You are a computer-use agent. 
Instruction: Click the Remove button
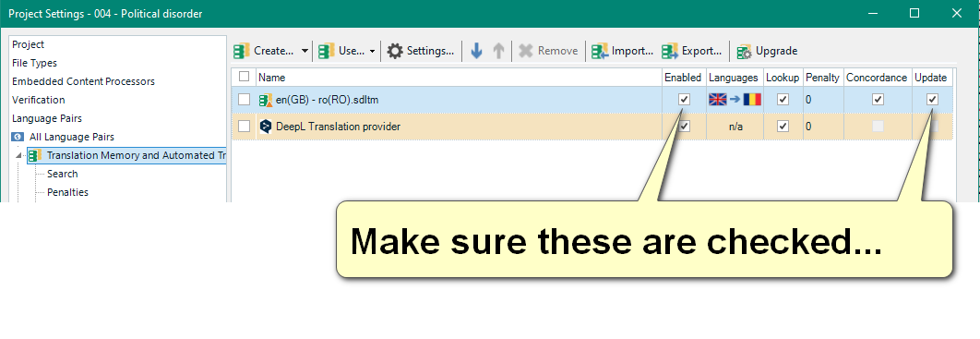pyautogui.click(x=549, y=52)
